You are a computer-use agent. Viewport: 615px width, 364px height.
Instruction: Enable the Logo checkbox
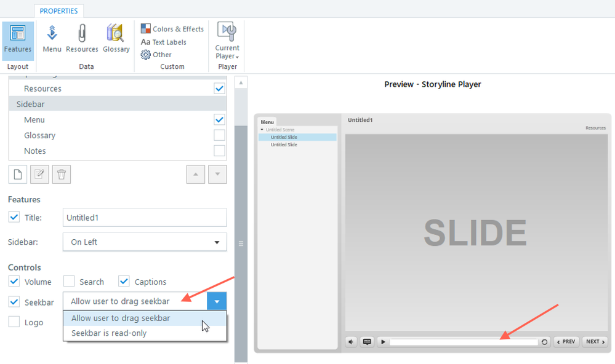14,322
